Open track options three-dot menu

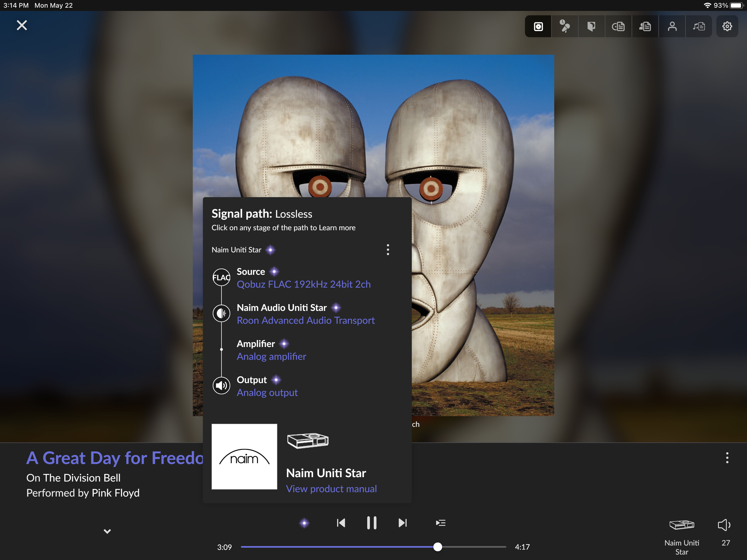click(x=727, y=458)
